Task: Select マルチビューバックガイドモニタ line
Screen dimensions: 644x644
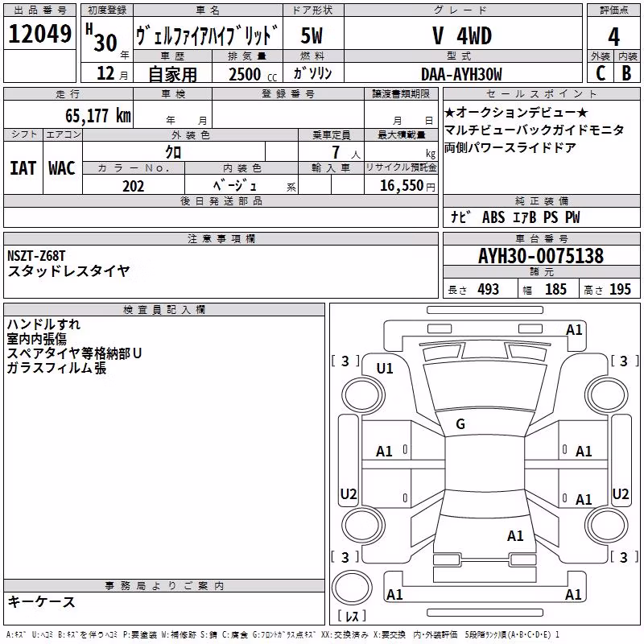Action: (535, 130)
